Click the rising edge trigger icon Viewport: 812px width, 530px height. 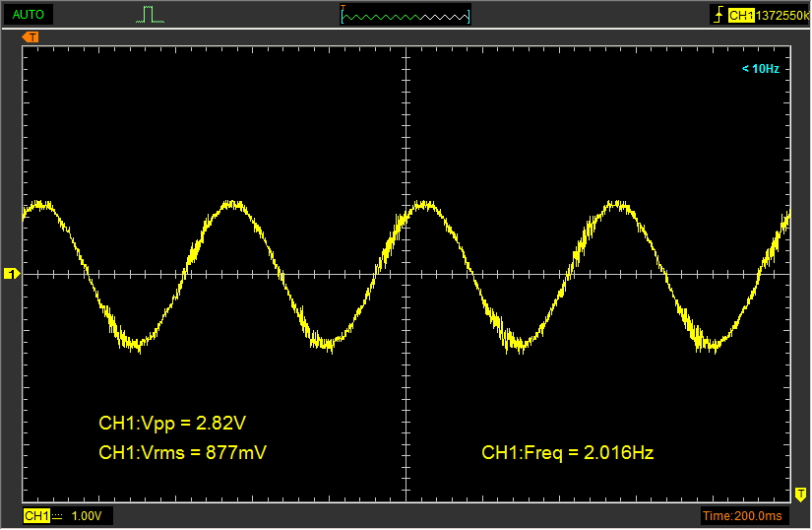point(718,15)
